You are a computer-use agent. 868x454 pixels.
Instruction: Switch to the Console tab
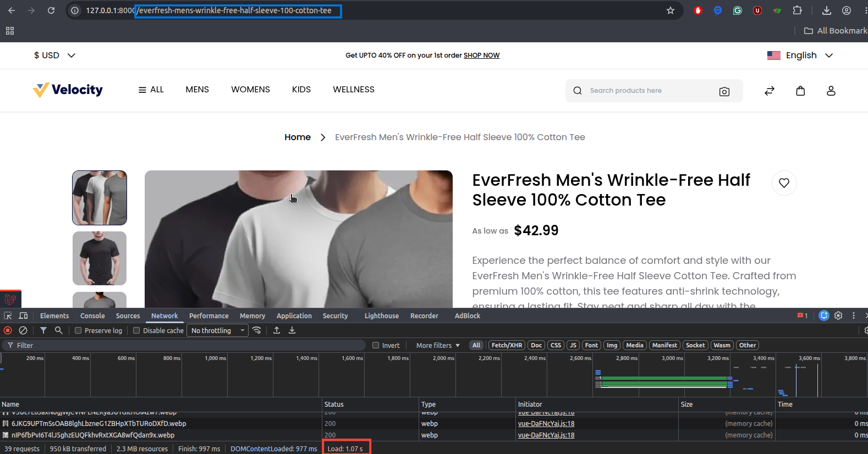pos(92,315)
